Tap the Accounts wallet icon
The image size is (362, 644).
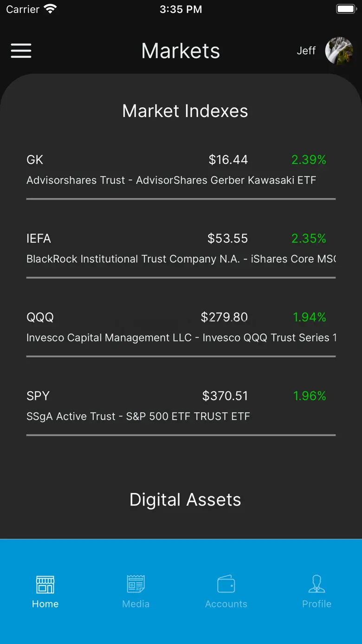coord(226,584)
